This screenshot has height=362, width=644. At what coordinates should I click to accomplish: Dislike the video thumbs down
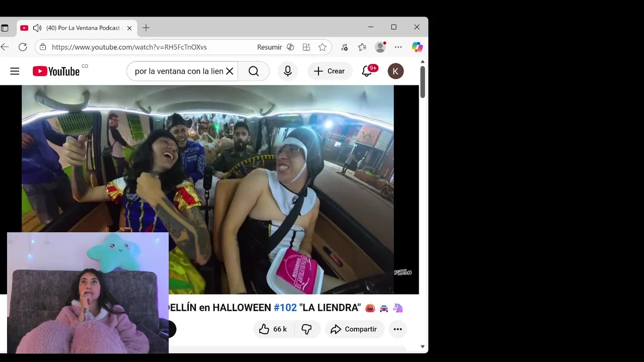[x=307, y=329]
